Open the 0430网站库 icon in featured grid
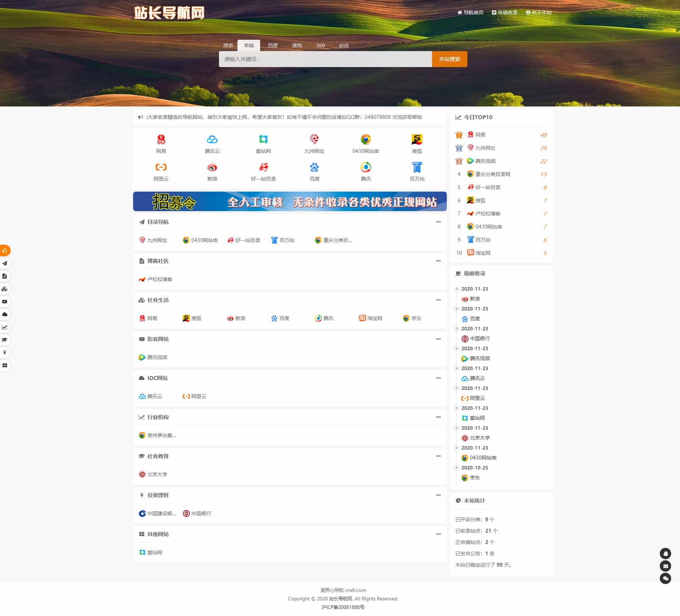This screenshot has width=680, height=616. click(x=366, y=139)
